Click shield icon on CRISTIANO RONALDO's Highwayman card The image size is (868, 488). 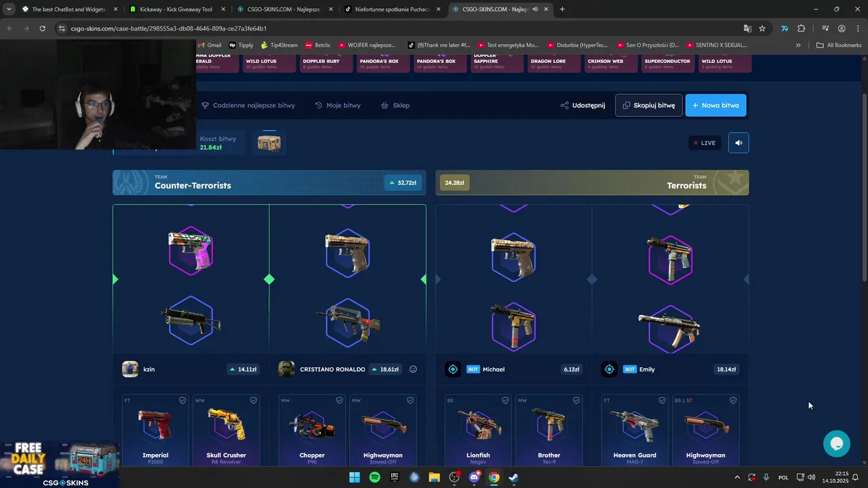click(x=410, y=401)
